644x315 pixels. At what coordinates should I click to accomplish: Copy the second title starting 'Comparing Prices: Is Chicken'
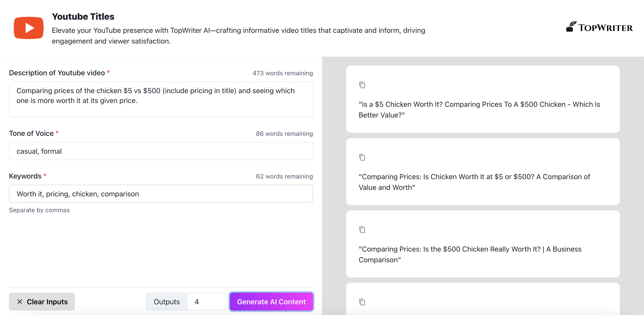[x=362, y=157]
